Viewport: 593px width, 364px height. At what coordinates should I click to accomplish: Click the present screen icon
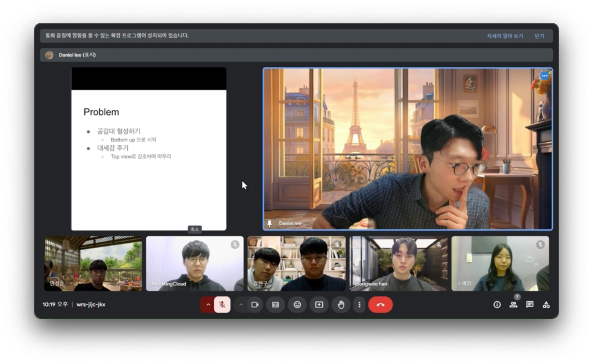(319, 305)
